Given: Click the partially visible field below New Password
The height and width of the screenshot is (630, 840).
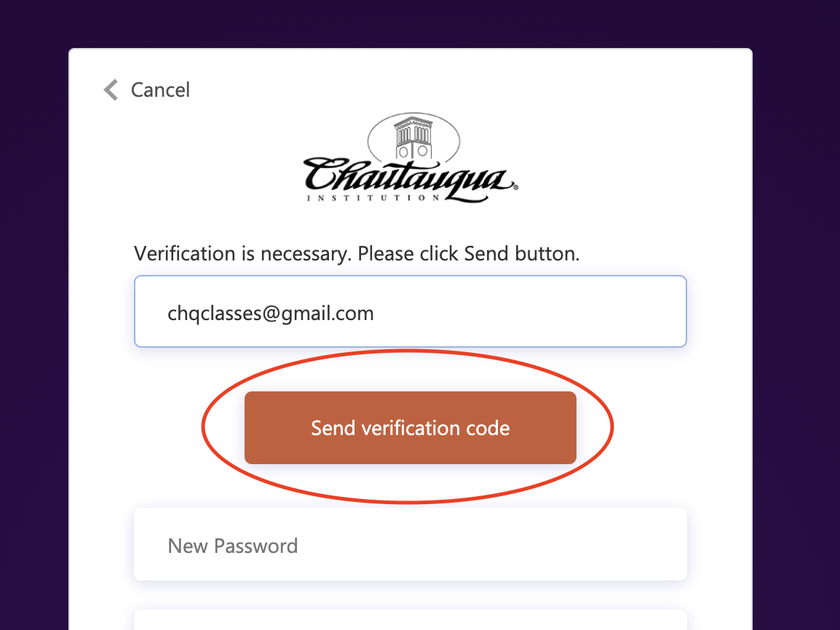Looking at the screenshot, I should (x=411, y=620).
